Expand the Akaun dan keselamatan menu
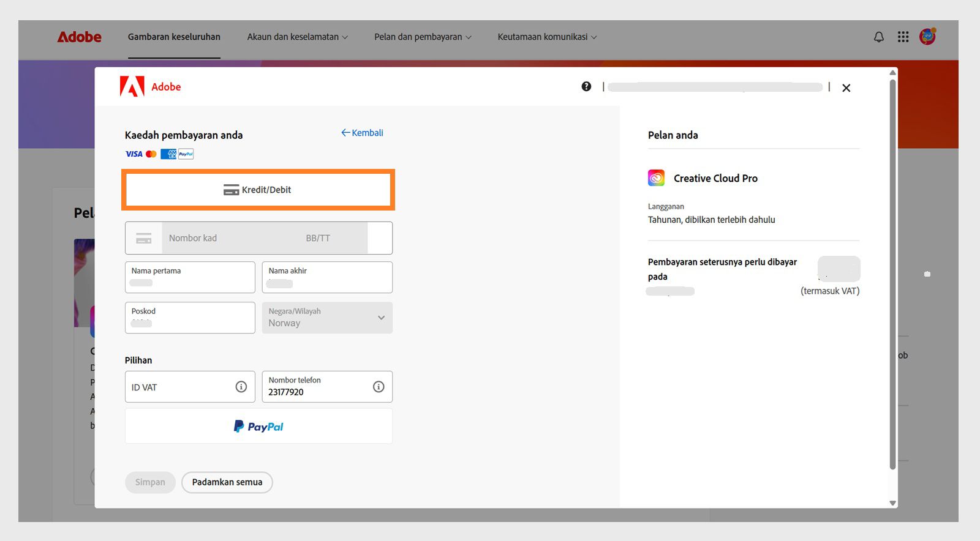The image size is (980, 541). 298,37
